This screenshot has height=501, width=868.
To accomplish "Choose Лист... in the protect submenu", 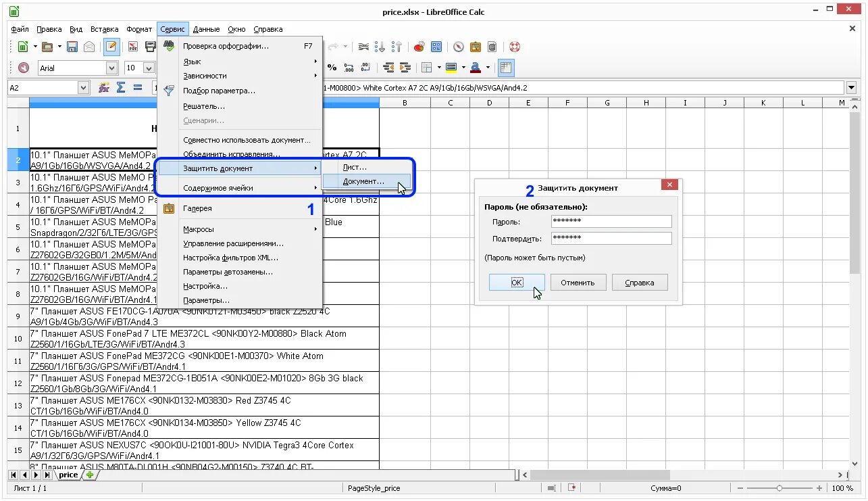I will pos(367,167).
